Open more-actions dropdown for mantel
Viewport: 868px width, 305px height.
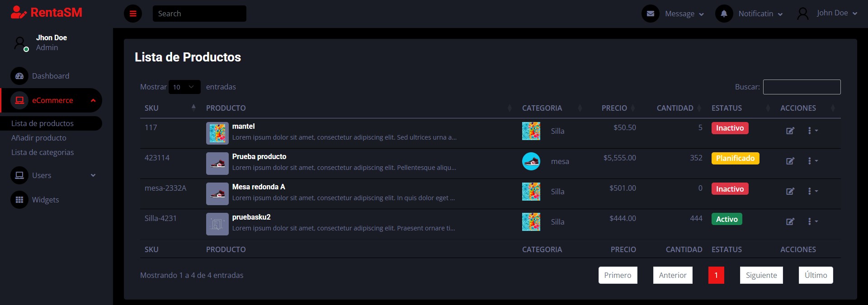812,131
